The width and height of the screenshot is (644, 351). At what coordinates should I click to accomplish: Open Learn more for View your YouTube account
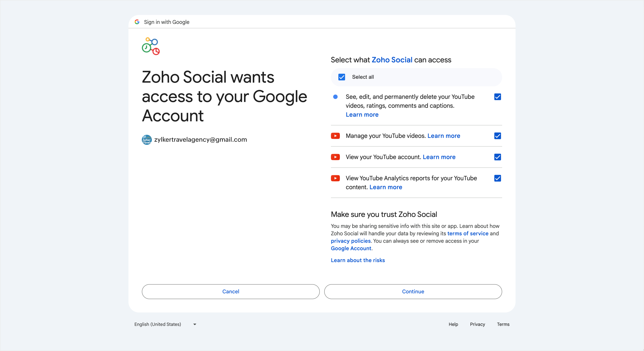[439, 157]
